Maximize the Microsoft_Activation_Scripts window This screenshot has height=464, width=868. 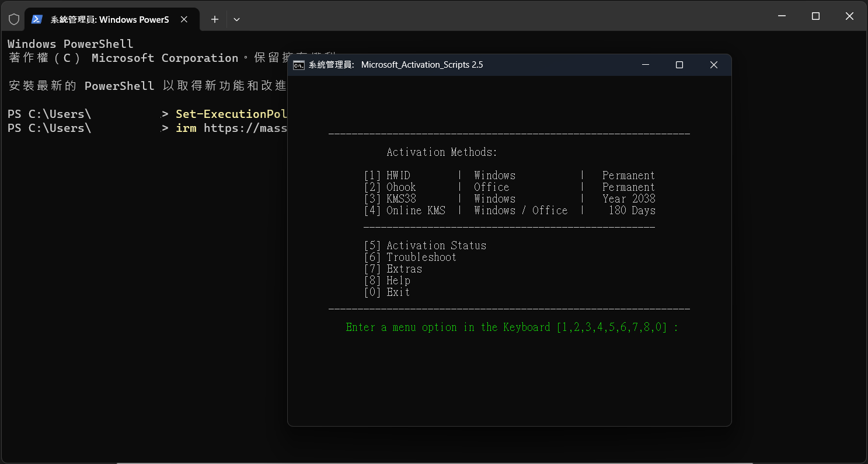coord(679,65)
